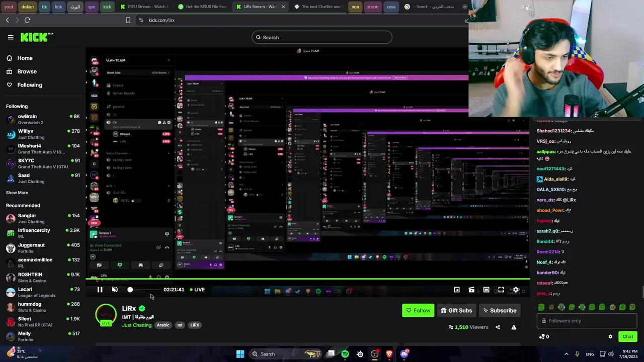This screenshot has width=644, height=362.
Task: Open Saad's channel in Following
Action: point(43,178)
